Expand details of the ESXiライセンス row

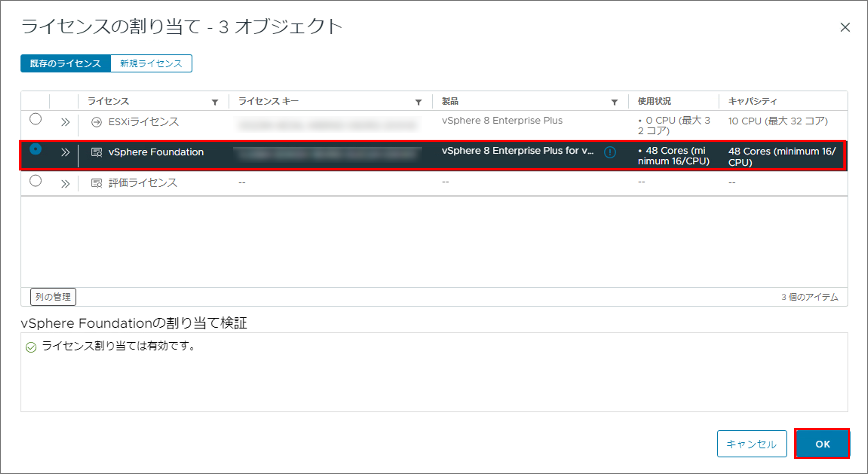pos(65,122)
